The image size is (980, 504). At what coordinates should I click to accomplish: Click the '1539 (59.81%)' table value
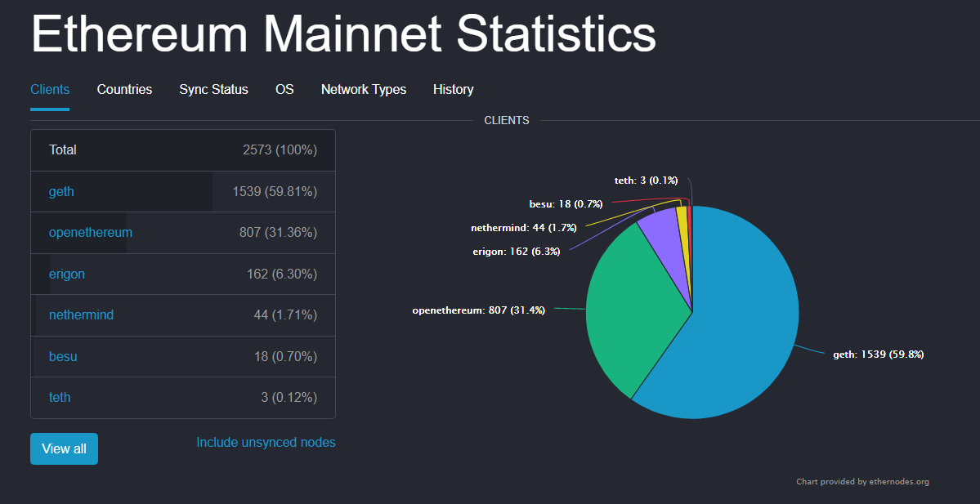tap(275, 192)
